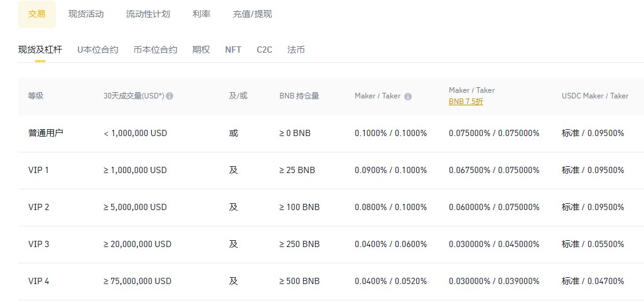Switch to 币本位合约 sub-tab
644x301 pixels.
(155, 50)
